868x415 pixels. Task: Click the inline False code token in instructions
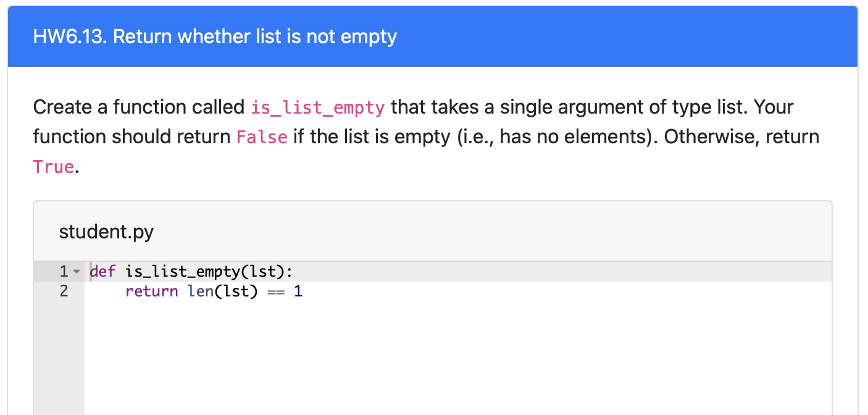pyautogui.click(x=262, y=136)
